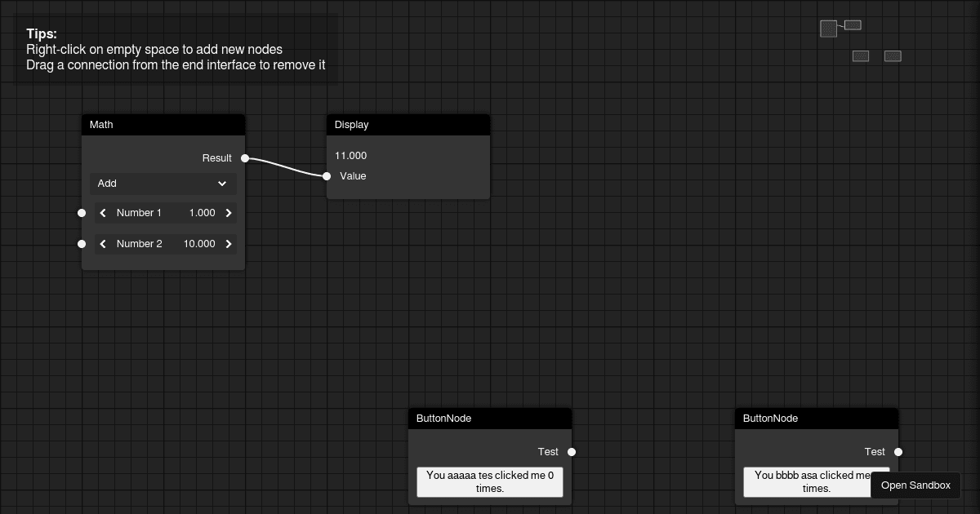Click the Number 1 input port circle
980x514 pixels.
82,213
